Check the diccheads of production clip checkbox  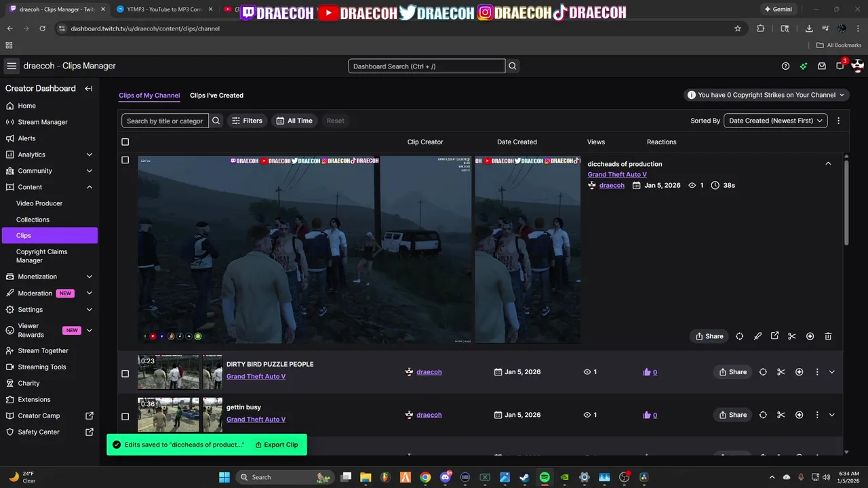(125, 160)
